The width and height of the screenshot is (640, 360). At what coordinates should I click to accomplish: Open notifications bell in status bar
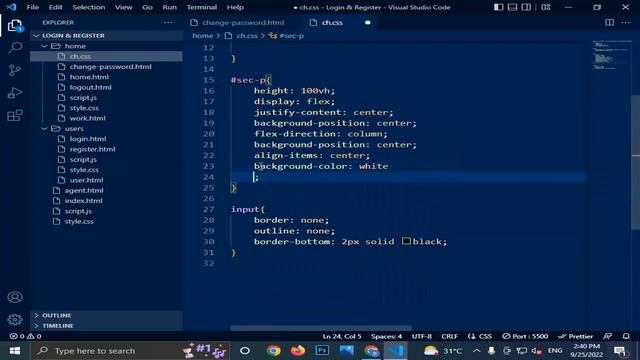(x=626, y=336)
